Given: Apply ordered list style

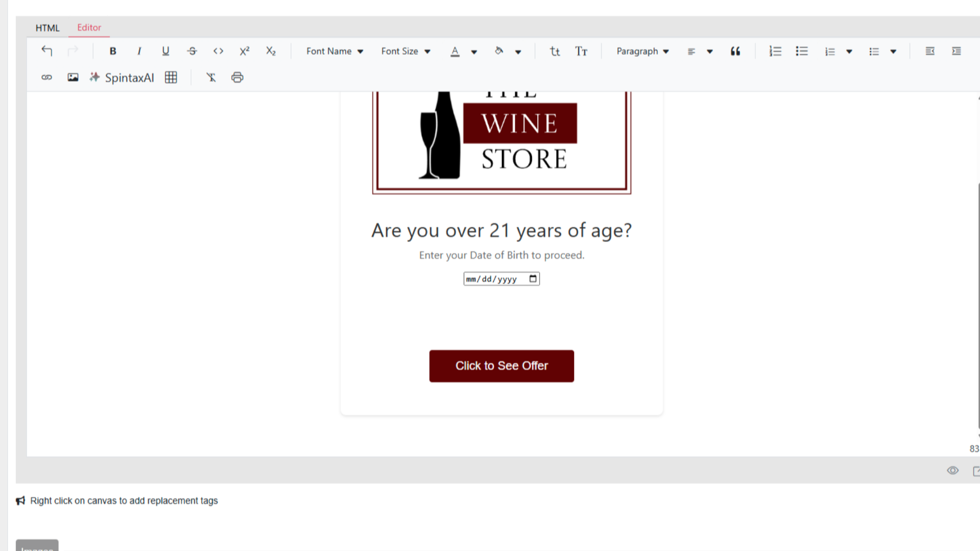Looking at the screenshot, I should (x=830, y=52).
